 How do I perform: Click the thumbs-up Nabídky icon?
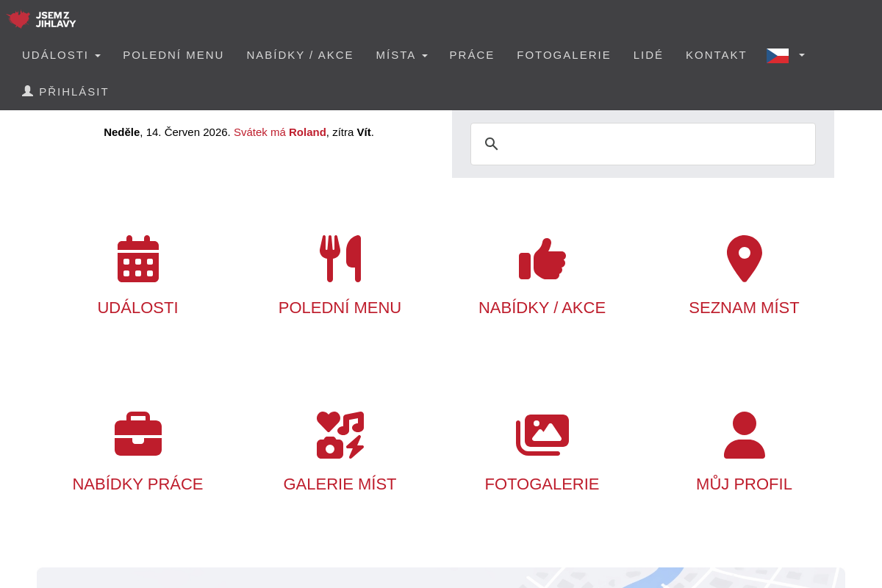pos(542,259)
